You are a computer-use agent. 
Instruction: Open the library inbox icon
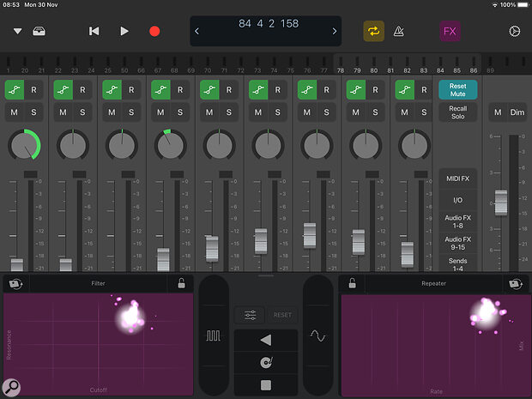click(39, 31)
